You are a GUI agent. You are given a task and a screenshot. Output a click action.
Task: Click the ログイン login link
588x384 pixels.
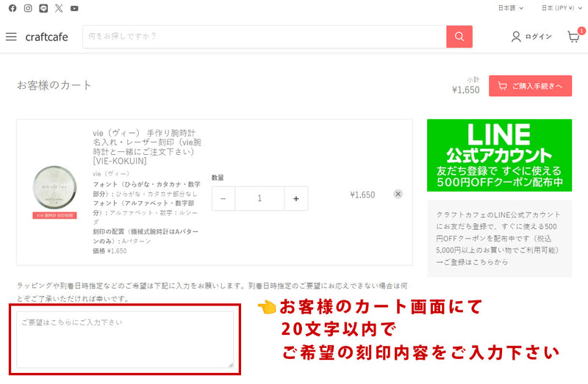(531, 37)
